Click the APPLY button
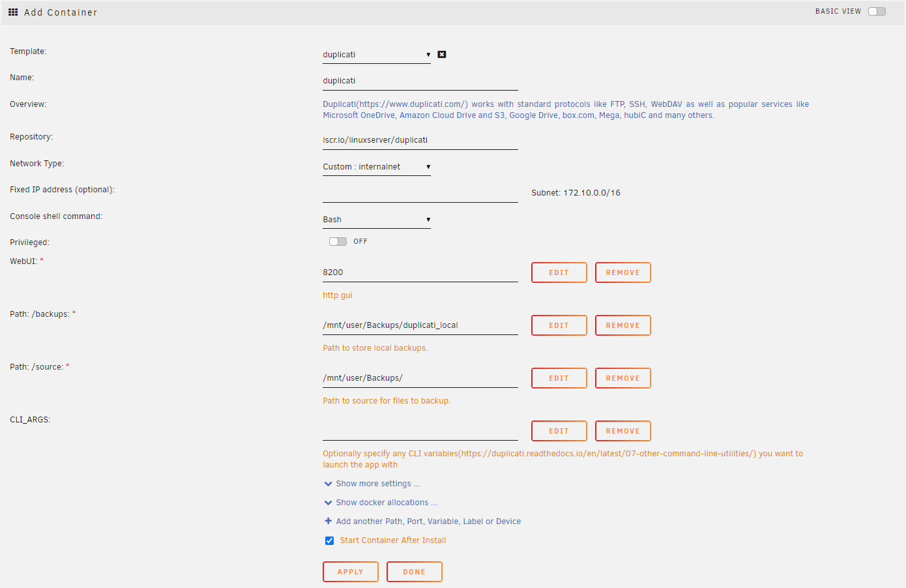 coord(351,572)
